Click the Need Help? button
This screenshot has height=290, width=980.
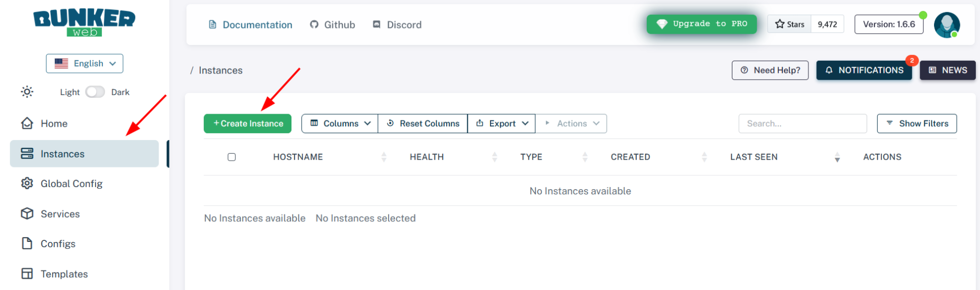point(770,70)
